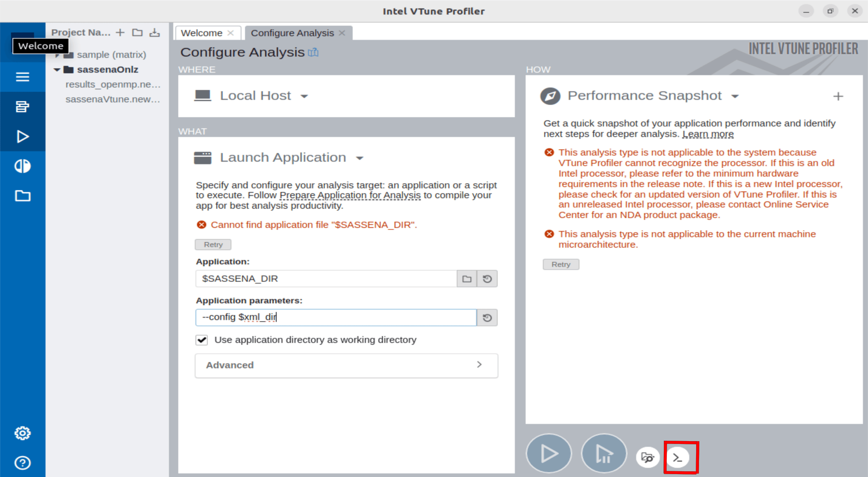This screenshot has height=477, width=868.
Task: Reset the Application parameters history icon
Action: [x=487, y=318]
